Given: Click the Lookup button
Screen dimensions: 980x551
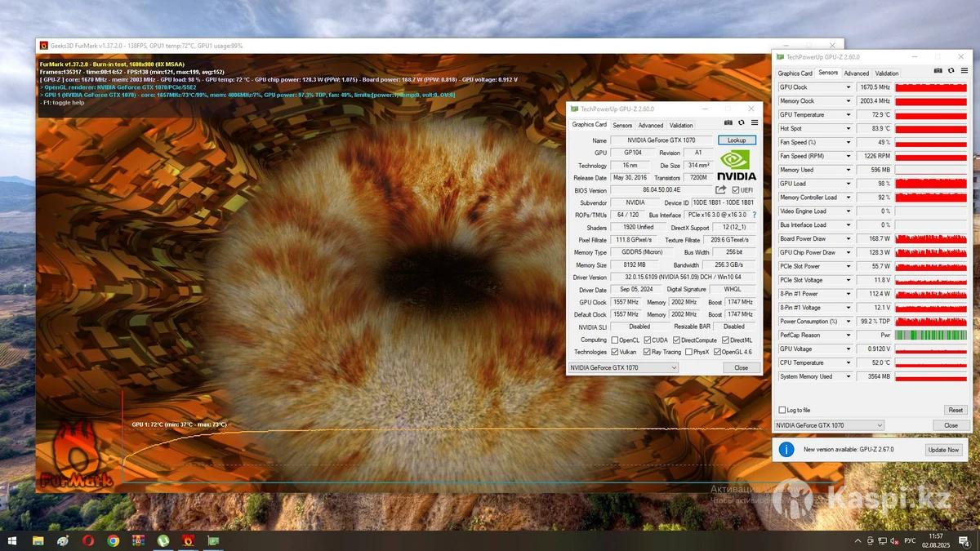Looking at the screenshot, I should pos(737,140).
